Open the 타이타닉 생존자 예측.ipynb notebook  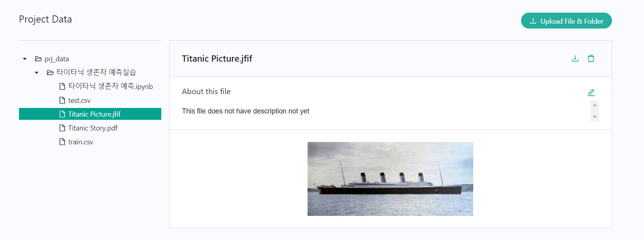pos(110,86)
